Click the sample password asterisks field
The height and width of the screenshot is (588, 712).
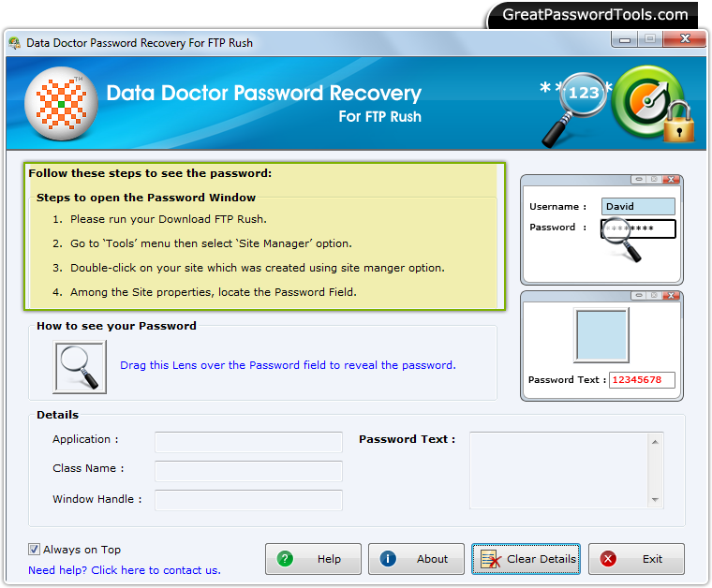tap(638, 228)
